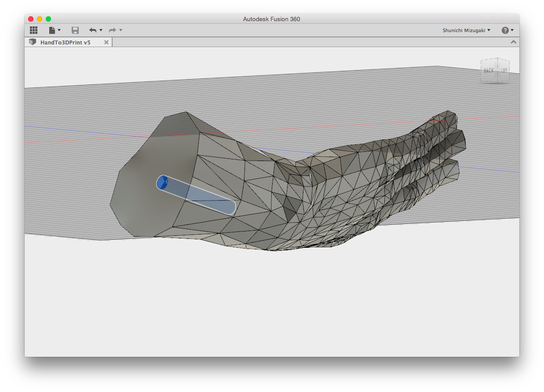Open the data panel grid icon
The image size is (544, 392).
click(x=33, y=30)
